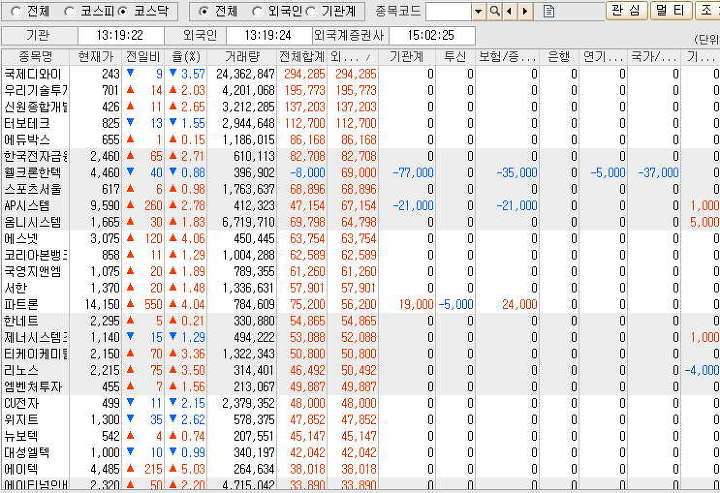Image resolution: width=720 pixels, height=493 pixels.
Task: Select the 코스피 market radio button
Action: click(69, 11)
